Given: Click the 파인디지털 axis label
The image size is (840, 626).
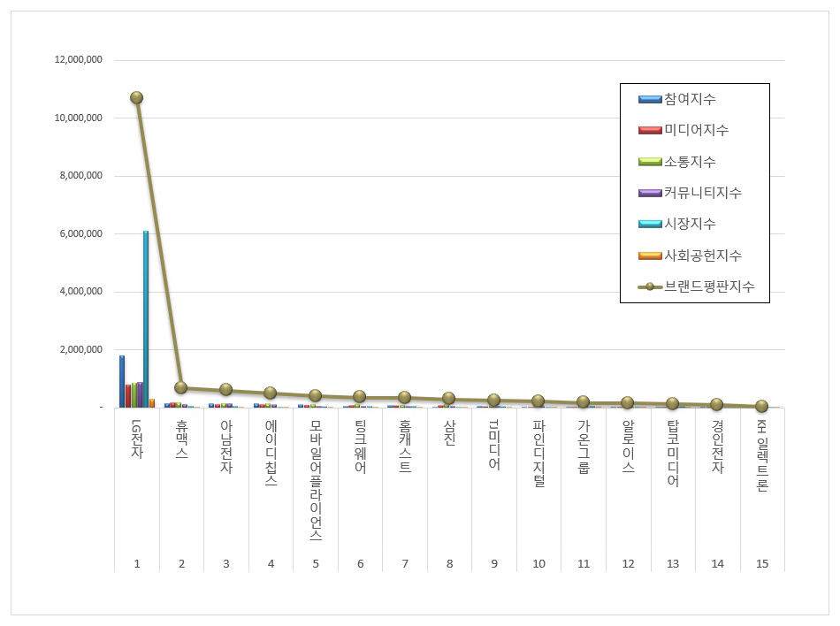Looking at the screenshot, I should [x=538, y=454].
